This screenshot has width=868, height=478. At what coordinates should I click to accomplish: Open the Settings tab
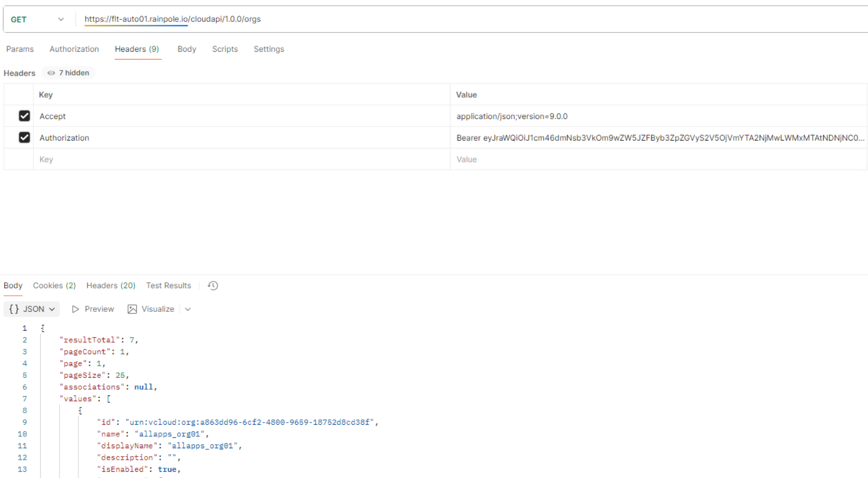[269, 49]
